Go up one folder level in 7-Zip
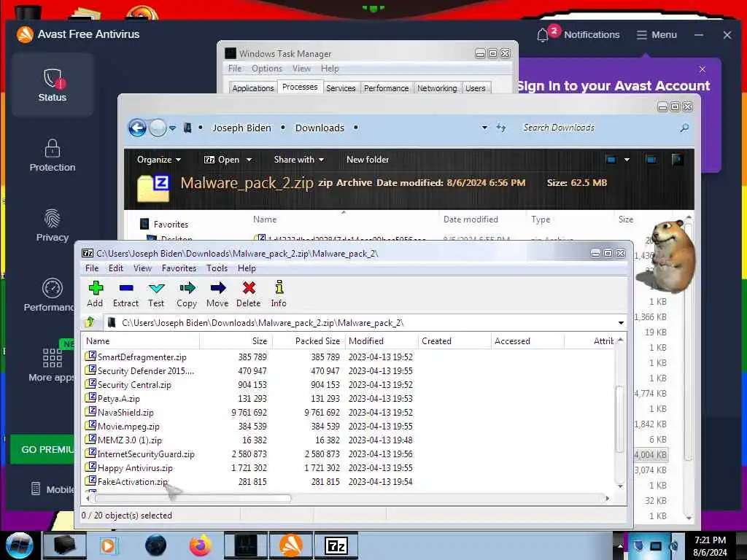 coord(90,322)
